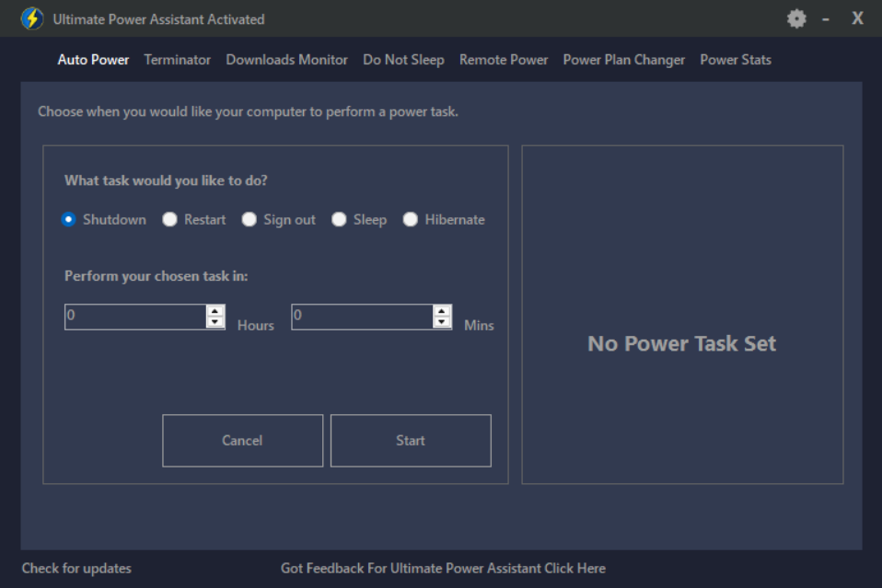Click the lightning bolt app logo
This screenshot has height=588, width=882.
coord(32,18)
